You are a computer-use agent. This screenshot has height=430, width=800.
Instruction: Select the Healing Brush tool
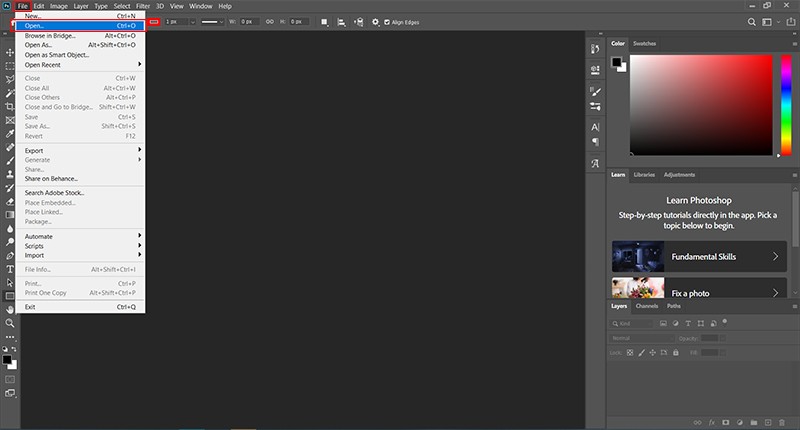pyautogui.click(x=10, y=147)
